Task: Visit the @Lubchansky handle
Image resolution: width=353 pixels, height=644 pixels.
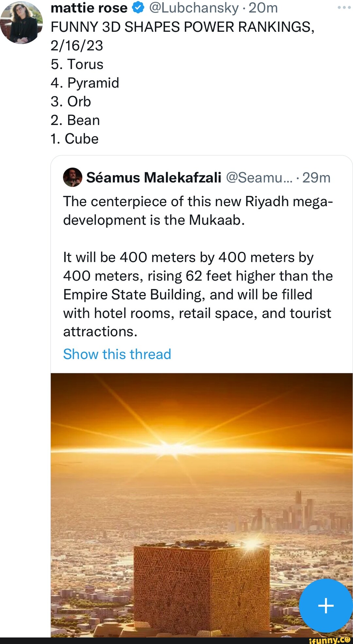Action: 194,8
